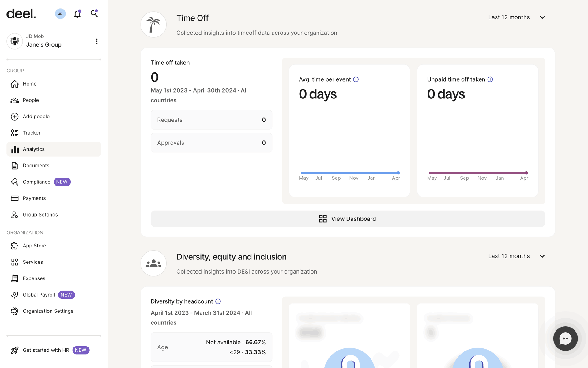
Task: Open Jane's Group three-dot menu
Action: 97,41
